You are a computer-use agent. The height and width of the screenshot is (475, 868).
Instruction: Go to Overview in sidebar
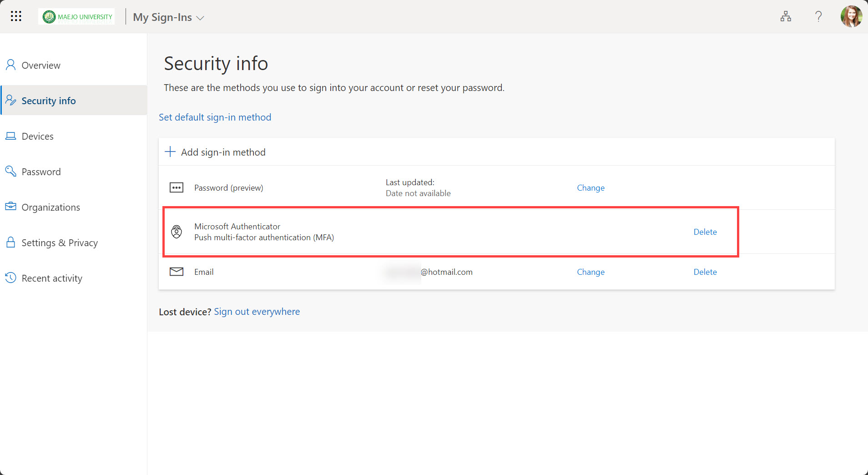click(41, 66)
